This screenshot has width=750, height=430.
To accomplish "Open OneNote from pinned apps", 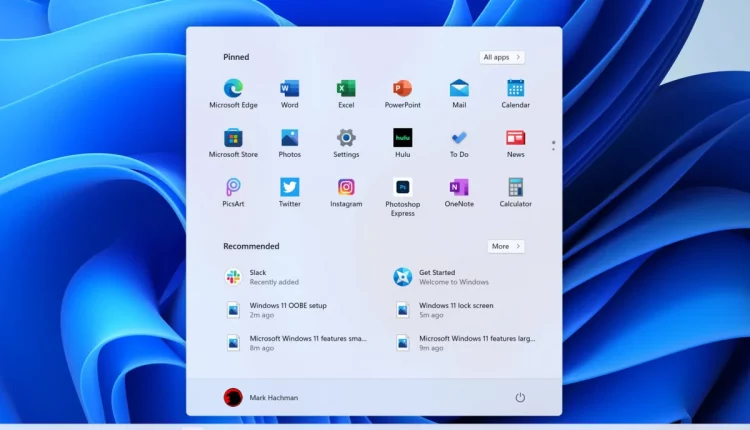I will point(459,188).
